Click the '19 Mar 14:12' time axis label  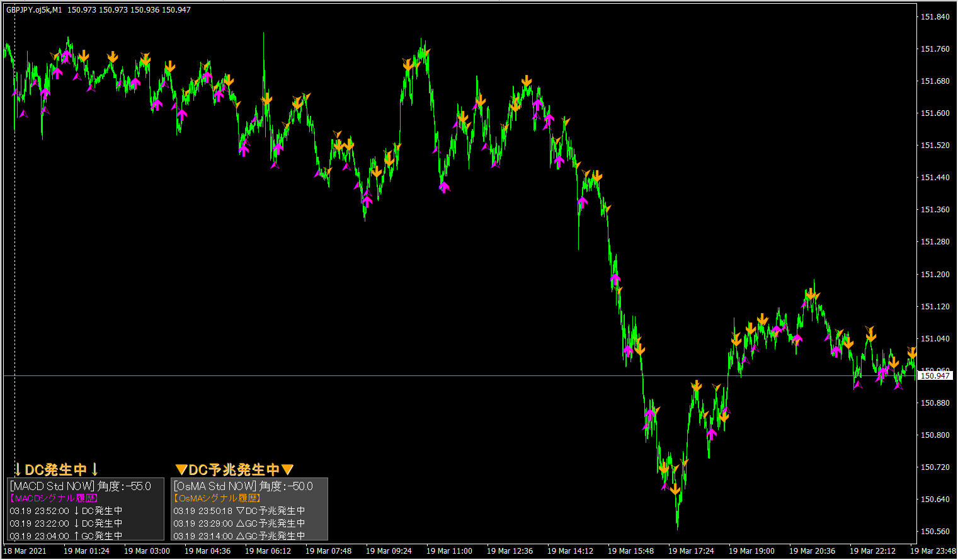tap(570, 551)
